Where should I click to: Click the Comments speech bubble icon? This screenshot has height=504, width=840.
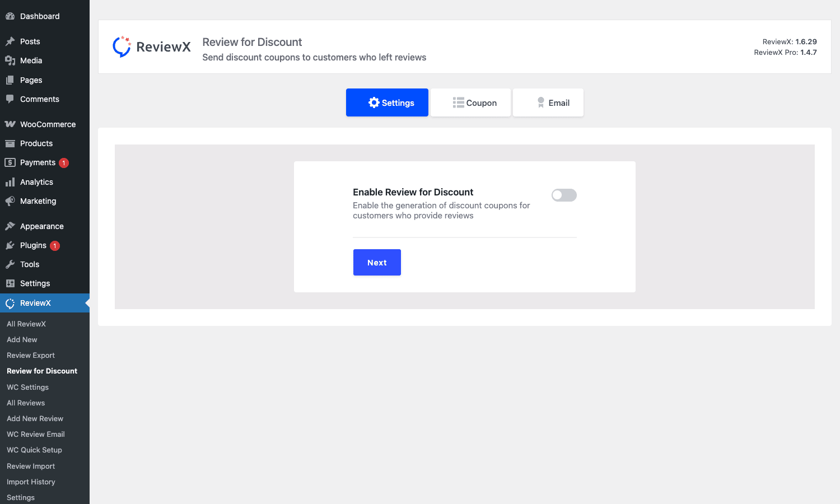[10, 99]
